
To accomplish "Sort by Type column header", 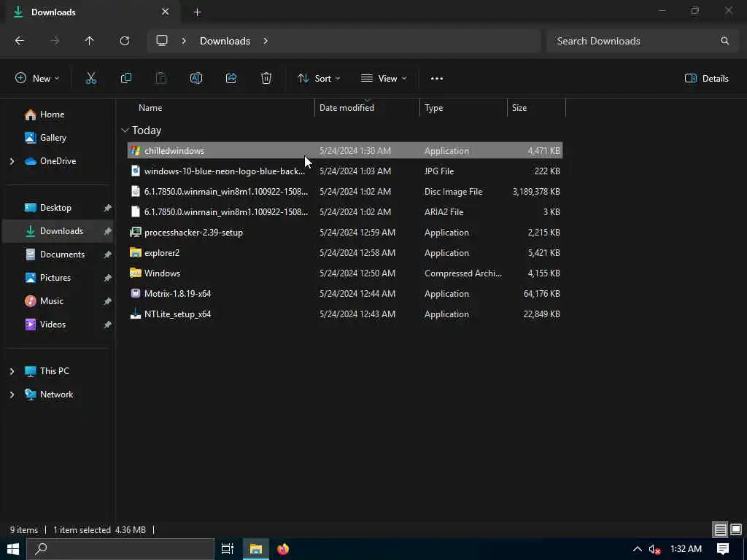I will (x=433, y=108).
